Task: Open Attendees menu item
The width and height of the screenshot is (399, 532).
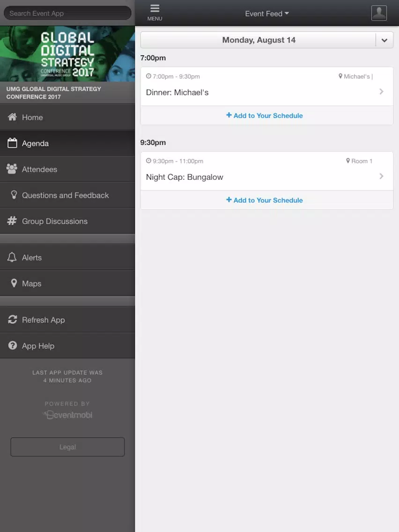Action: pos(67,169)
